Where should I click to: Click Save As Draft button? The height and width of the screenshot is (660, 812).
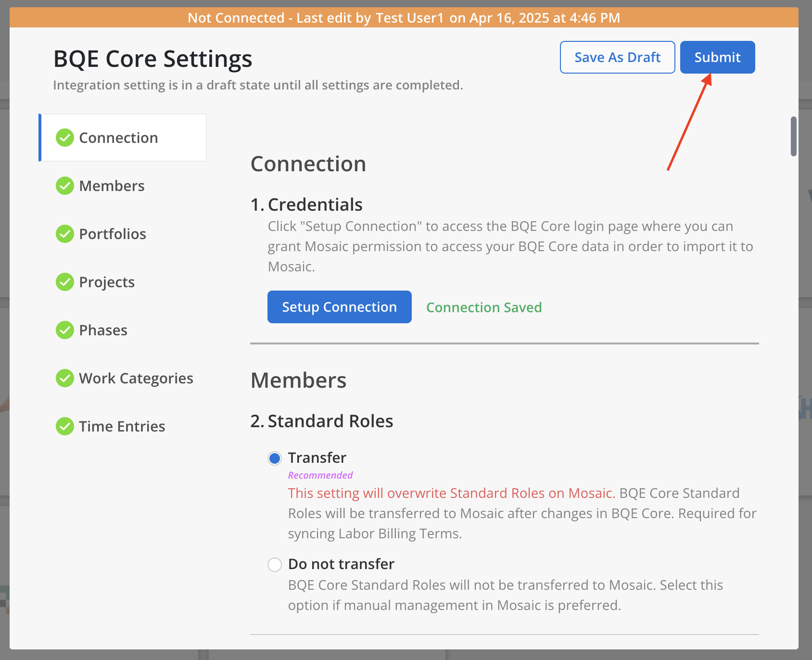point(617,57)
